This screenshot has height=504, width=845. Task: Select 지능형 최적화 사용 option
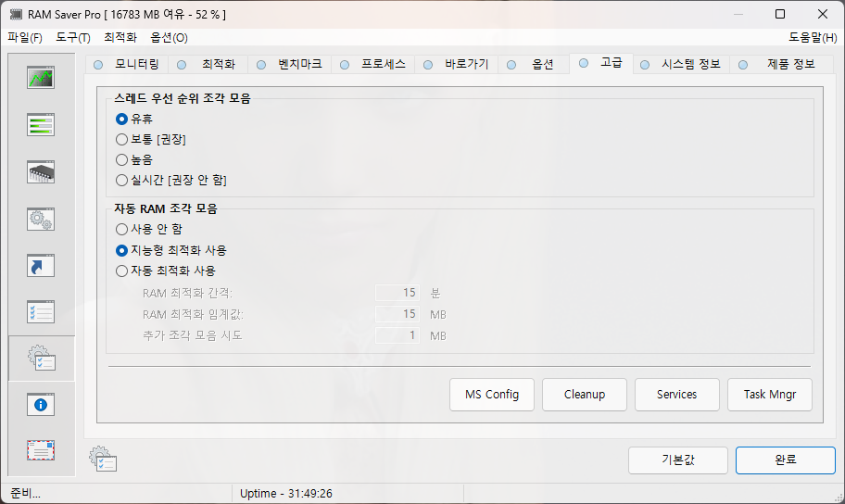tap(171, 251)
